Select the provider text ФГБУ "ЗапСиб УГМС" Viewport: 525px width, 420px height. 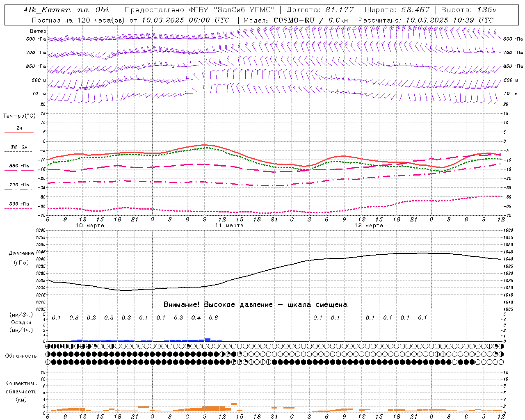pyautogui.click(x=232, y=10)
